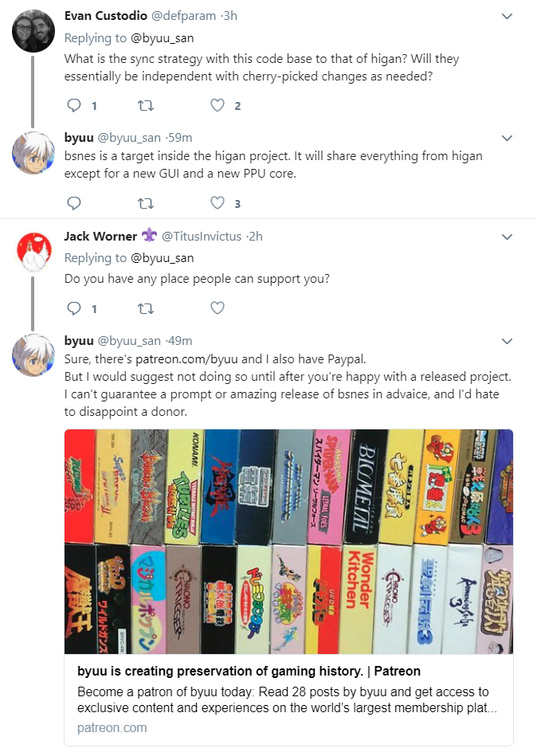Retweet byuu's tweet about new PPU core
This screenshot has height=756, width=537.
[x=146, y=203]
